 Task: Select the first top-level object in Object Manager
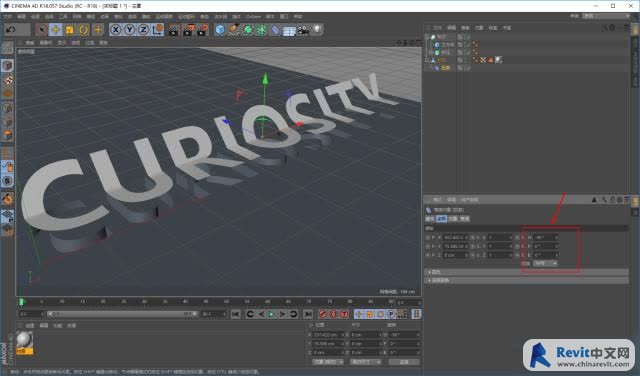point(442,37)
